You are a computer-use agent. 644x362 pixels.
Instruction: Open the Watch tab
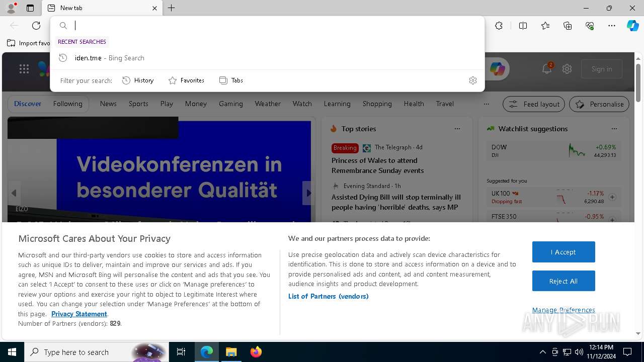[x=302, y=104]
